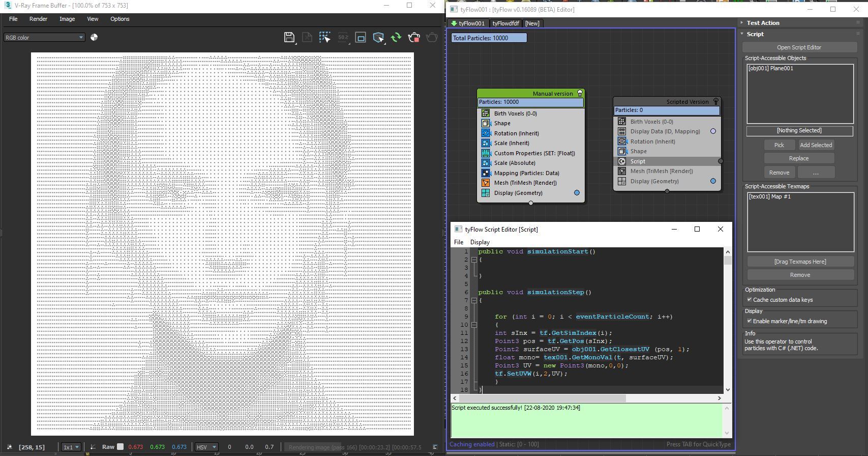
Task: Collapse code fold at line 7
Action: [x=474, y=300]
